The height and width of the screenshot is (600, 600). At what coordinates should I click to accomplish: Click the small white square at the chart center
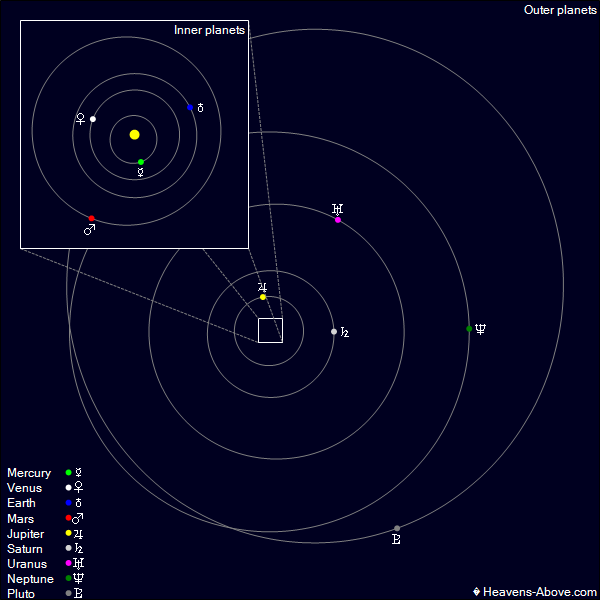pos(270,330)
